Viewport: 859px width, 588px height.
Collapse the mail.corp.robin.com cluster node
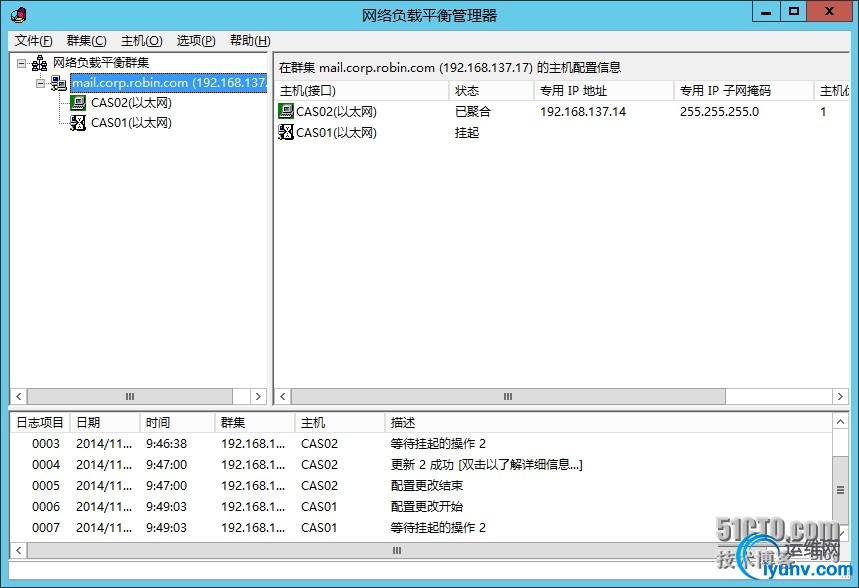click(41, 83)
